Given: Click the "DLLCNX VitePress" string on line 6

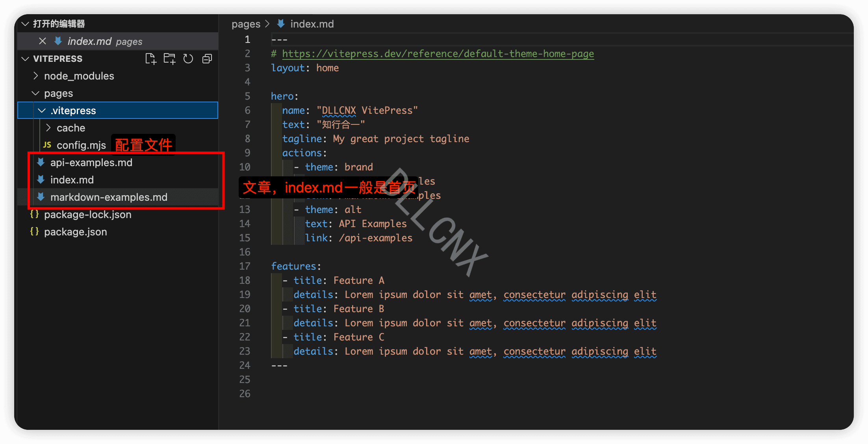Looking at the screenshot, I should pyautogui.click(x=367, y=110).
